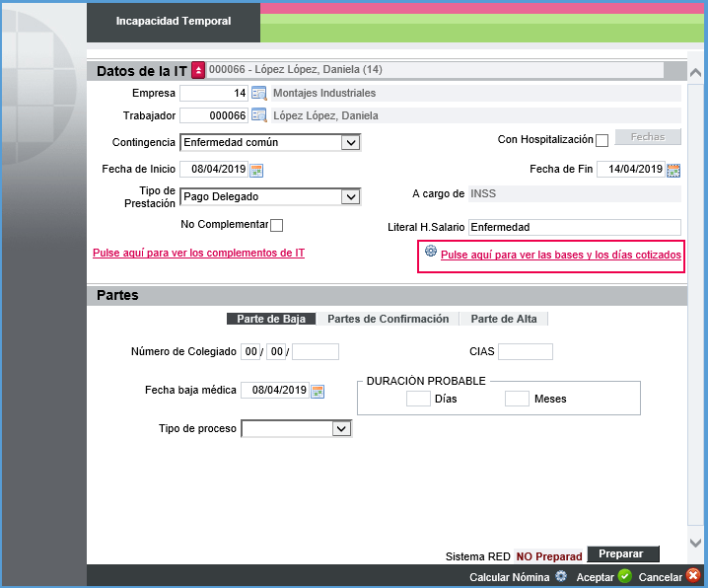Enable the Con Hospitalización checkbox
This screenshot has width=708, height=588.
click(602, 140)
